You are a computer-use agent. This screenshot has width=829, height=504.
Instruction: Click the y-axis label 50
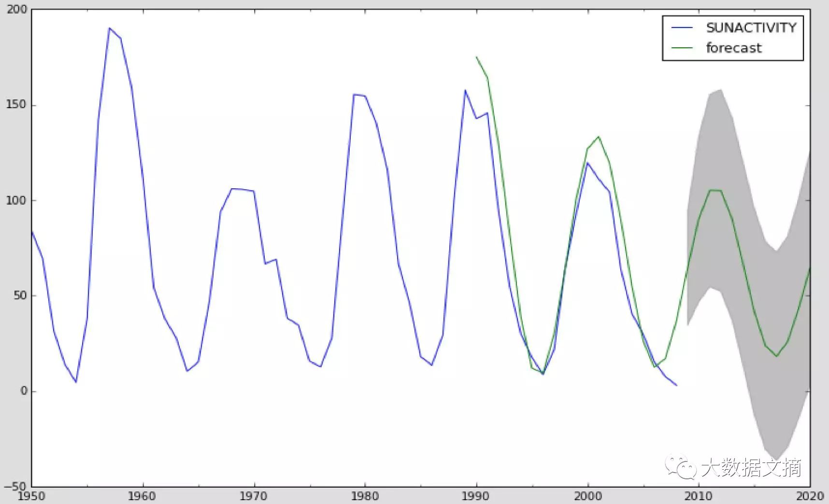click(x=20, y=295)
